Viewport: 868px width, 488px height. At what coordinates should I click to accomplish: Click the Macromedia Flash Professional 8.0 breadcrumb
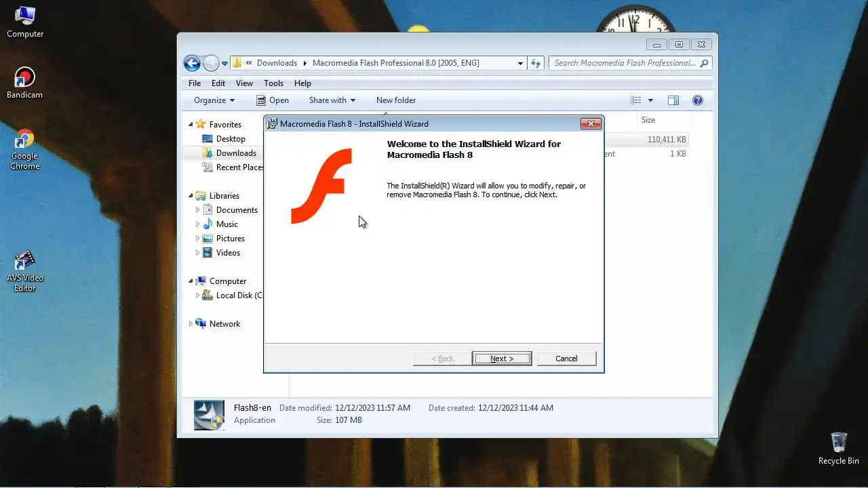pos(396,63)
